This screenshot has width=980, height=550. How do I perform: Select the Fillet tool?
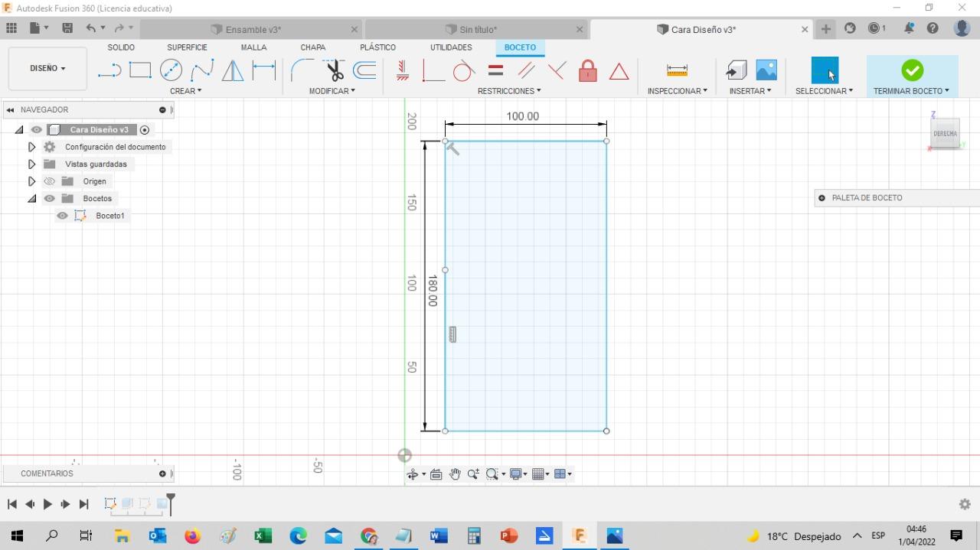pyautogui.click(x=302, y=70)
